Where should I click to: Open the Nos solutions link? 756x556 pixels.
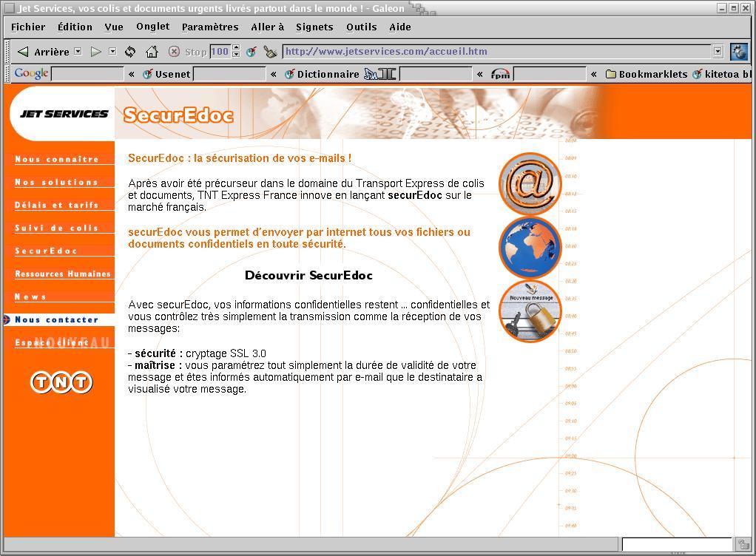56,182
